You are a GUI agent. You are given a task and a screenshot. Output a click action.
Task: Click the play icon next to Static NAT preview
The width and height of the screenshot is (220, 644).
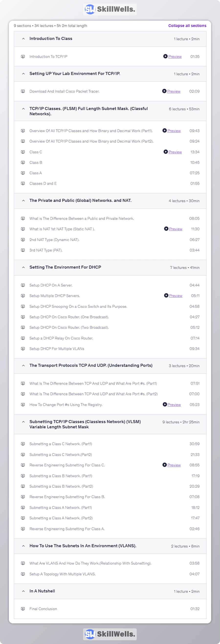(x=166, y=229)
